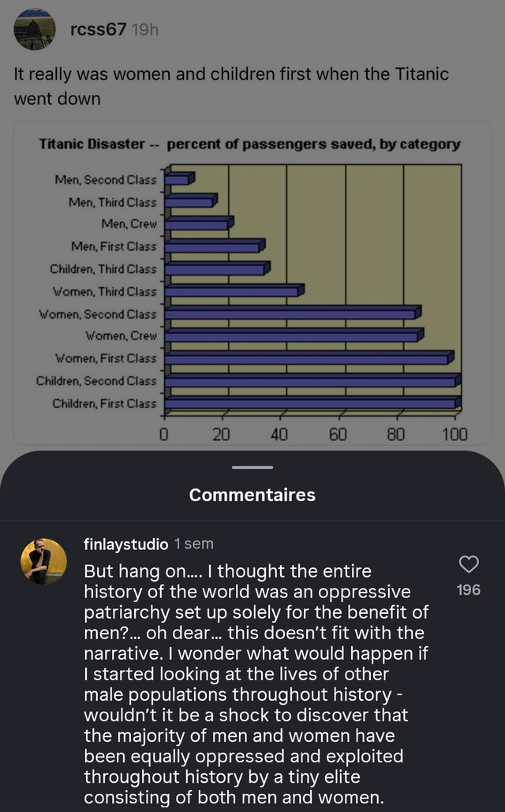Tap the finlaystudio username

pyautogui.click(x=126, y=544)
